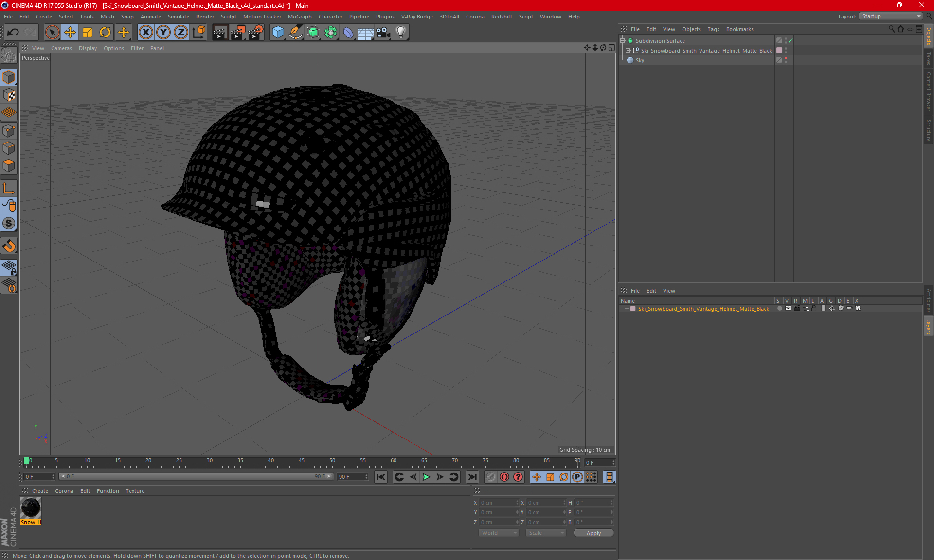Image resolution: width=934 pixels, height=560 pixels.
Task: Open the Spline pen tool
Action: [x=295, y=33]
